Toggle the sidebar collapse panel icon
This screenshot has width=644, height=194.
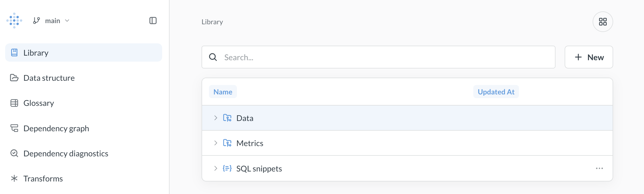click(153, 21)
